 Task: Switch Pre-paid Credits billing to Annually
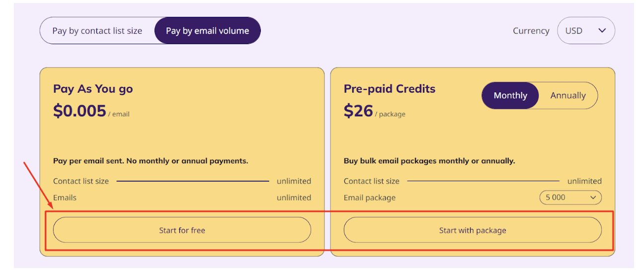[x=568, y=95]
